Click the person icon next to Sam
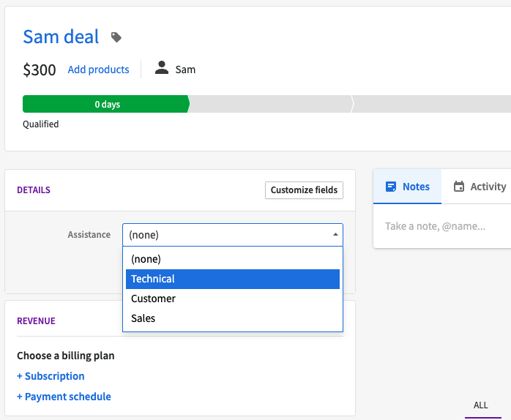 (x=161, y=68)
